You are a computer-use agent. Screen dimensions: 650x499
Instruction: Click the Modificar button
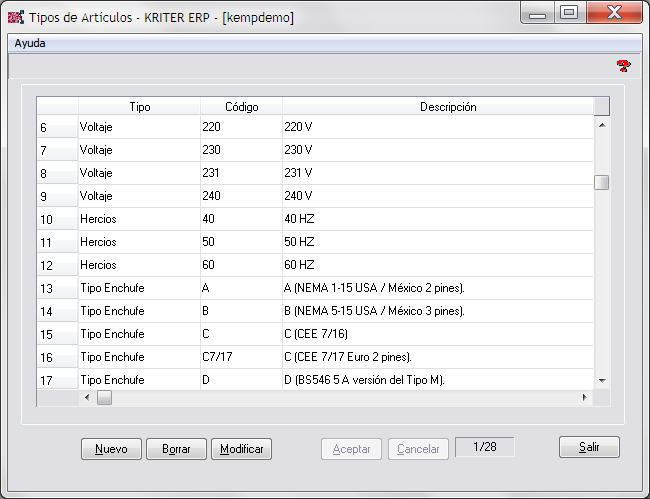[241, 449]
